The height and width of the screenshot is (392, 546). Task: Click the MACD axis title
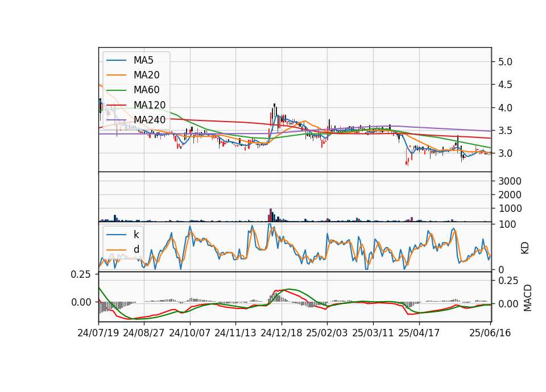click(x=528, y=298)
